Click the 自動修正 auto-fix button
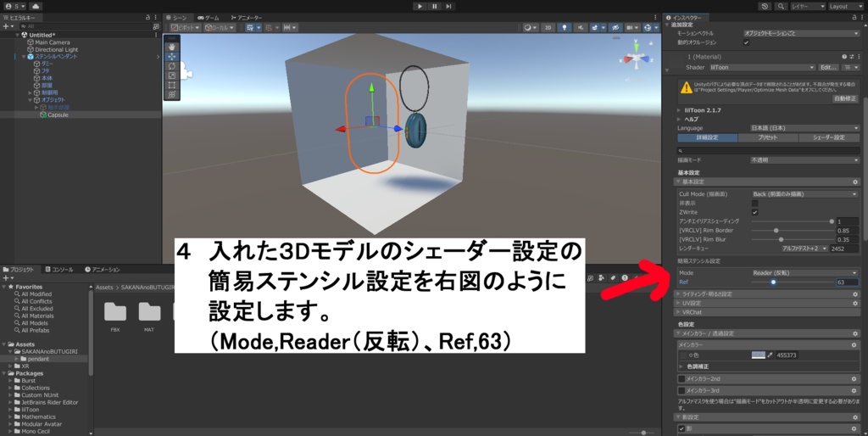Screen dimensions: 868x436 [x=845, y=98]
